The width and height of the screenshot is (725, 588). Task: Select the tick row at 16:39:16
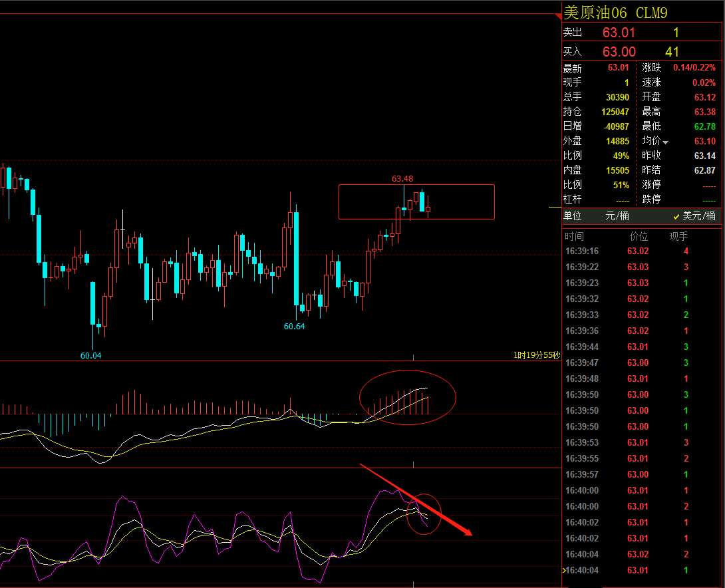pyautogui.click(x=641, y=251)
